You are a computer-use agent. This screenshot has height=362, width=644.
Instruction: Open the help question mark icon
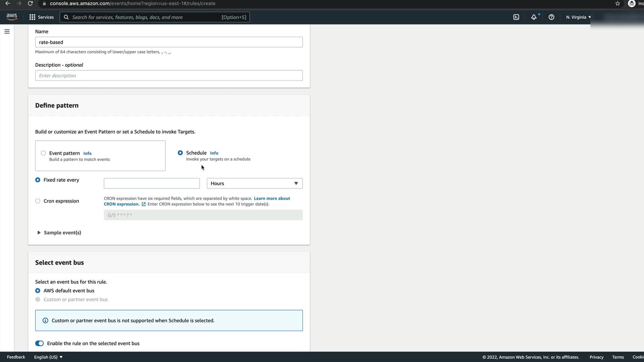point(551,17)
